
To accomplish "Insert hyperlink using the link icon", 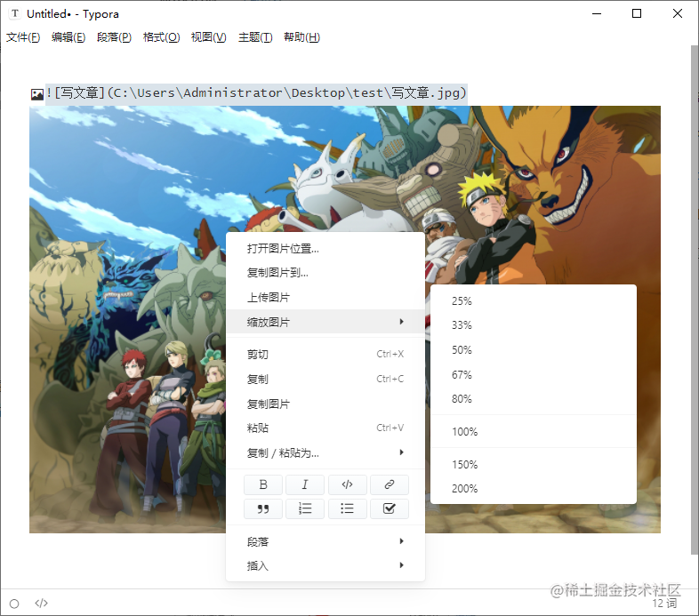I will [x=390, y=484].
